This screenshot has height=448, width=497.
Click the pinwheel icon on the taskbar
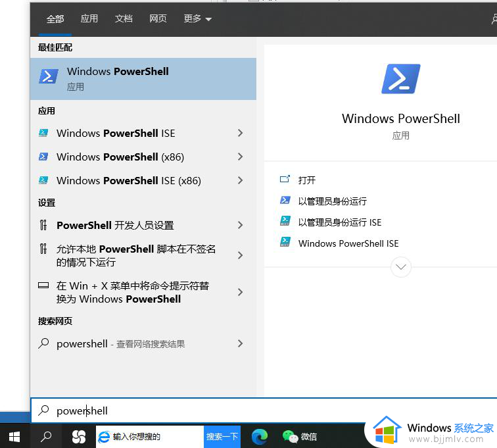(78, 436)
